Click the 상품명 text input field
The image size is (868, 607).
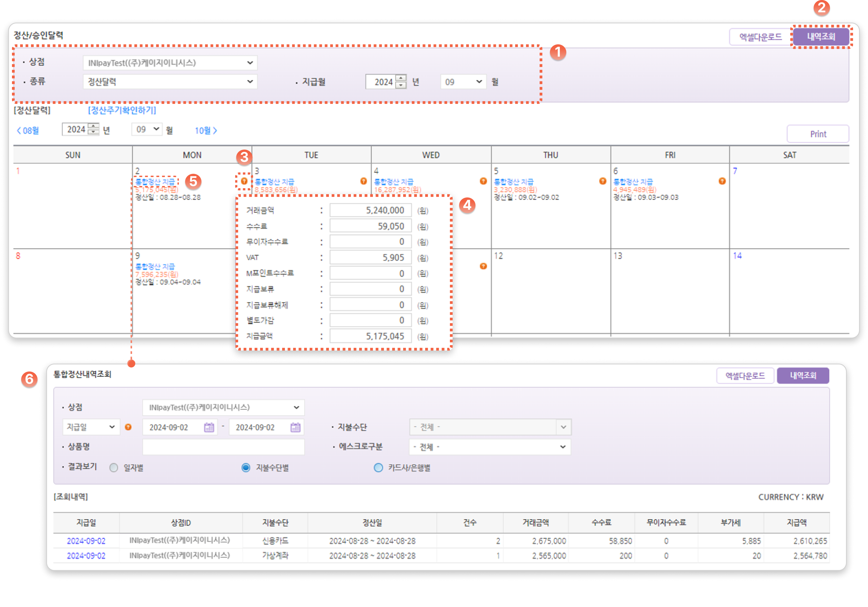(x=223, y=447)
